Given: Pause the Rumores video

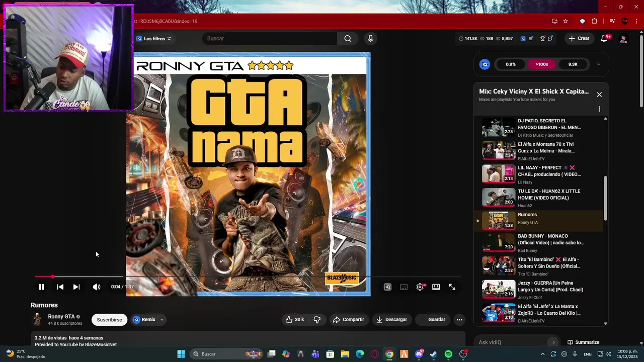Looking at the screenshot, I should (41, 287).
